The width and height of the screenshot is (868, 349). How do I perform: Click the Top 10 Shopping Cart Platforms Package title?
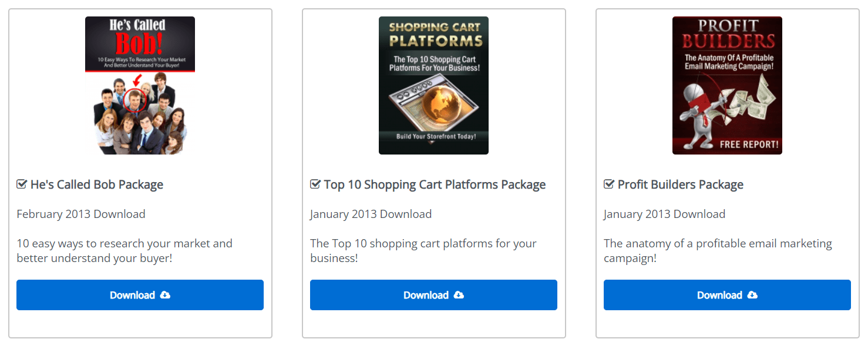tap(435, 184)
